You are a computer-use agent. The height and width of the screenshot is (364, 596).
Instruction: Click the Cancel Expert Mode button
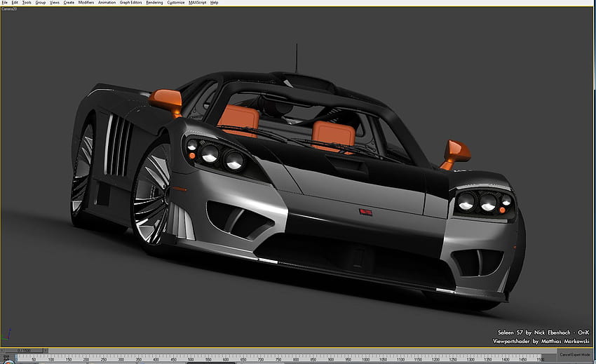point(575,354)
